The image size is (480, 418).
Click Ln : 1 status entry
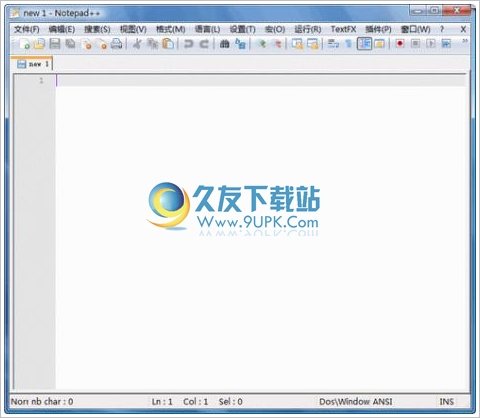pyautogui.click(x=162, y=402)
